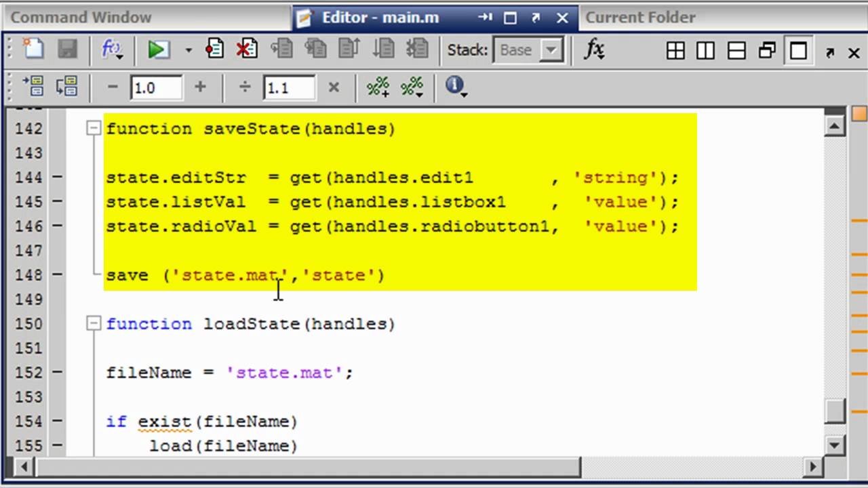
Task: Collapse the loadState function fold
Action: coord(94,323)
